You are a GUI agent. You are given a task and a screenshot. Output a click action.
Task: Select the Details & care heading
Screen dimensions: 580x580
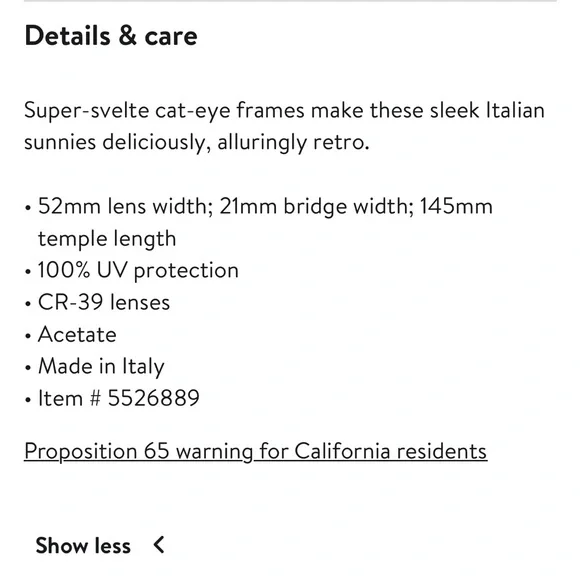(x=111, y=36)
